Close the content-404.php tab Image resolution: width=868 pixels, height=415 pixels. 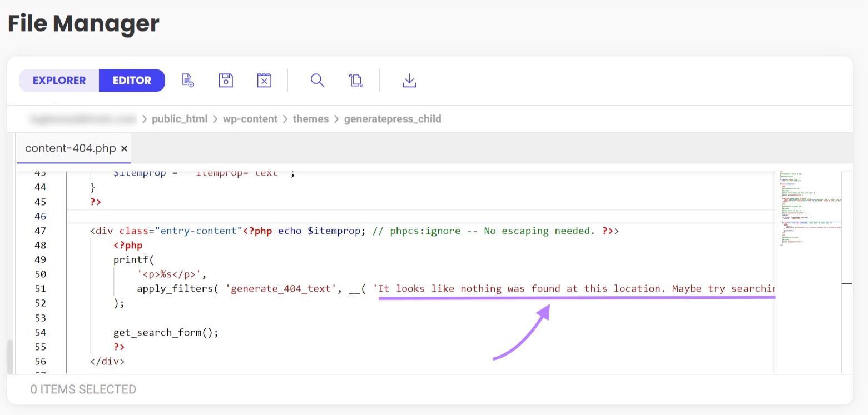(123, 148)
